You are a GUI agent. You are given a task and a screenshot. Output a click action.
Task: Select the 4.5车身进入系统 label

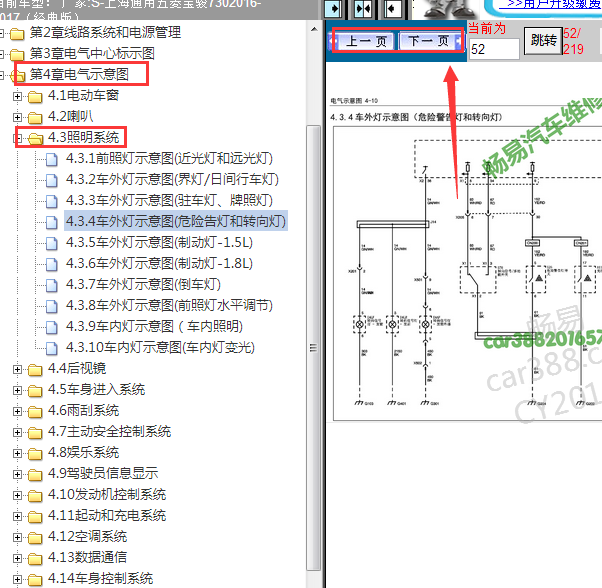96,390
